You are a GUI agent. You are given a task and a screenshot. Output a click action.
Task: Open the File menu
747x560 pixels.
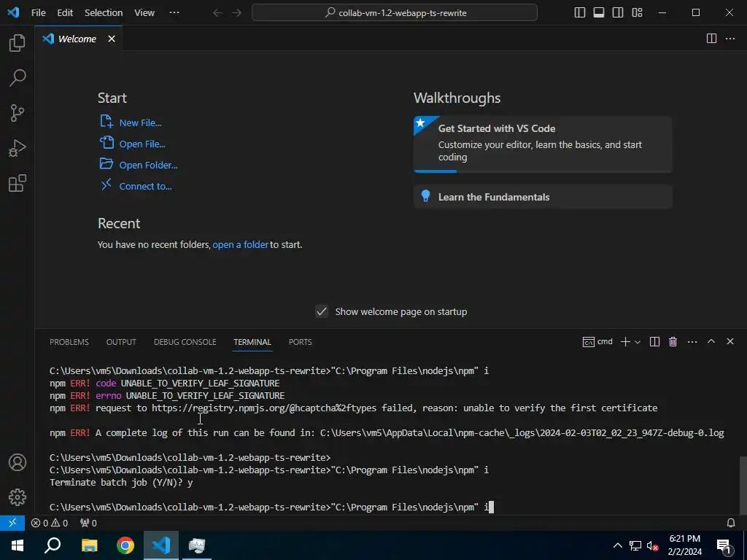39,13
